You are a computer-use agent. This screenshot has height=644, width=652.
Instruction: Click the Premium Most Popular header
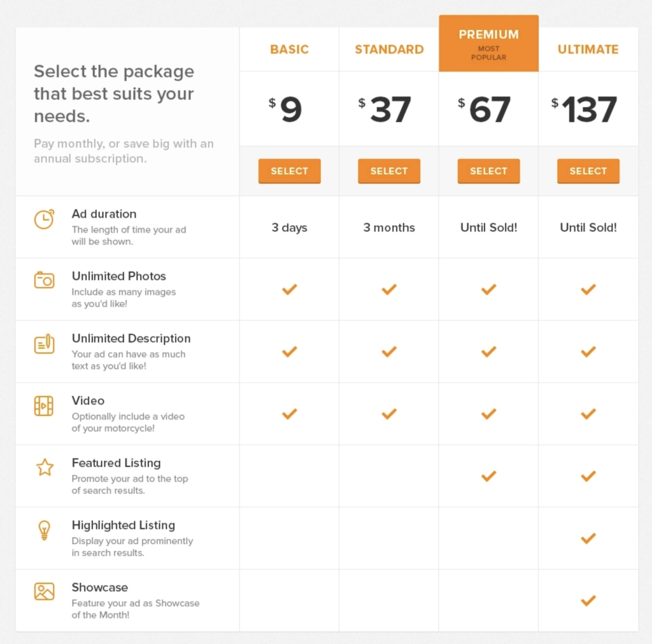pyautogui.click(x=488, y=43)
